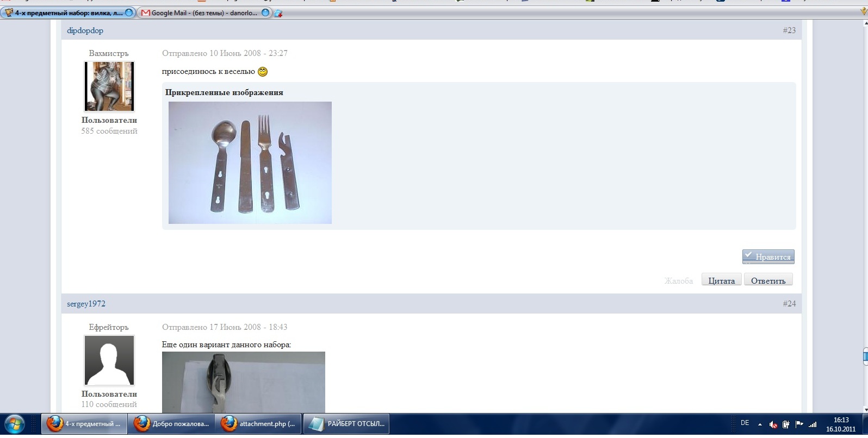Open sergey1972's folding cutlery set image
Image resolution: width=868 pixels, height=438 pixels.
pyautogui.click(x=244, y=382)
